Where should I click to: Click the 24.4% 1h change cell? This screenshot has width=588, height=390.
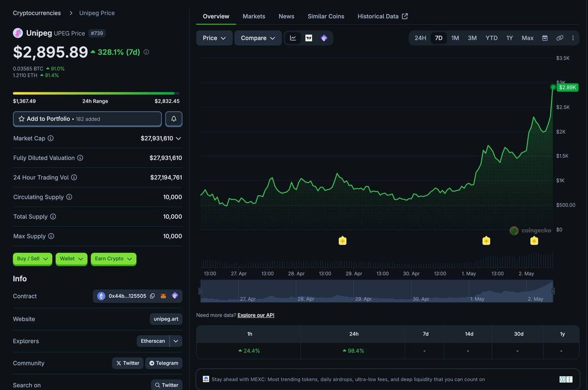tap(249, 351)
